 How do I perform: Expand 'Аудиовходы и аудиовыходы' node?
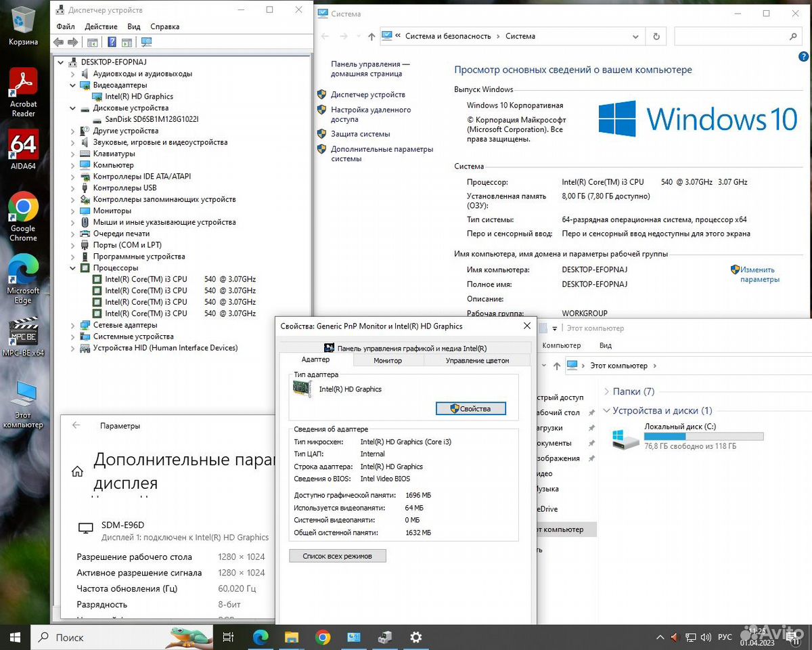click(x=73, y=74)
